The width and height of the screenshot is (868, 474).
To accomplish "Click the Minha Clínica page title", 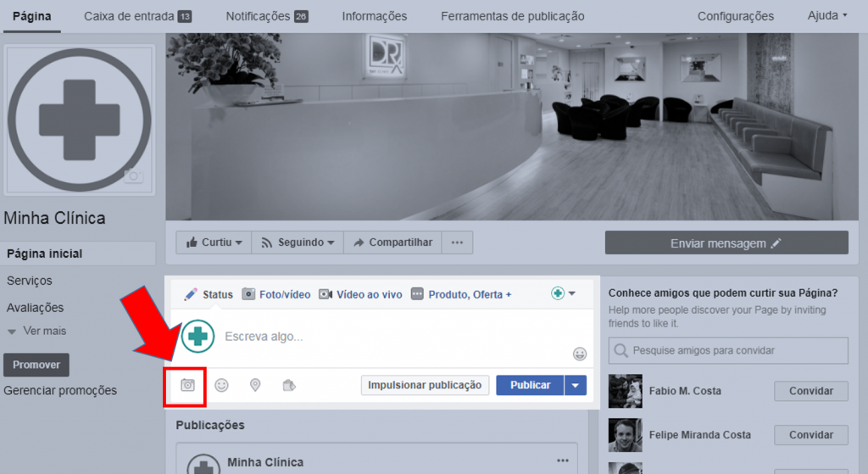I will tap(54, 218).
